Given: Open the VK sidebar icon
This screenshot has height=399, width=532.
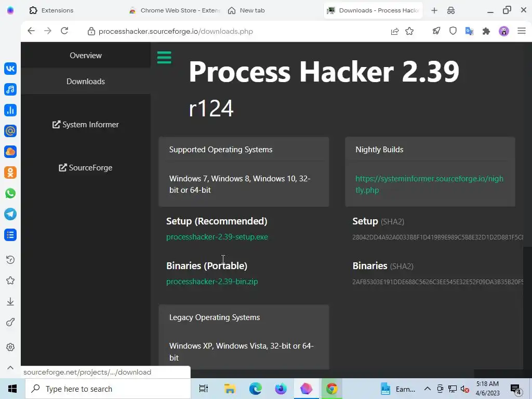Looking at the screenshot, I should click(10, 69).
